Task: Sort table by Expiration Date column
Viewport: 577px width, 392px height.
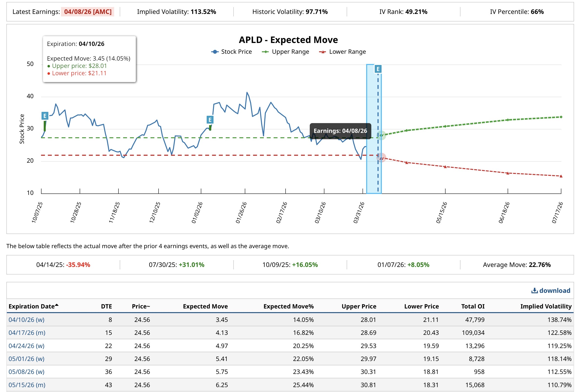Action: point(32,306)
